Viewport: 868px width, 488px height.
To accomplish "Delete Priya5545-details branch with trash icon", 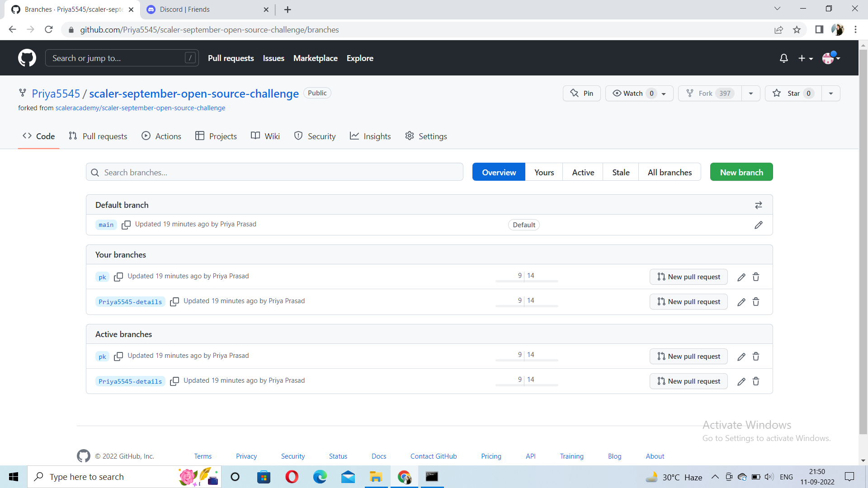I will click(755, 301).
